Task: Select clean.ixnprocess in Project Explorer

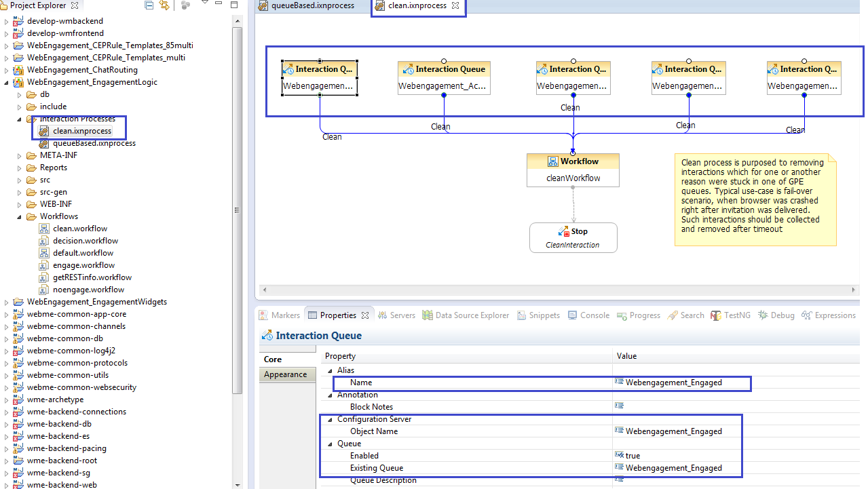Action: pos(82,131)
